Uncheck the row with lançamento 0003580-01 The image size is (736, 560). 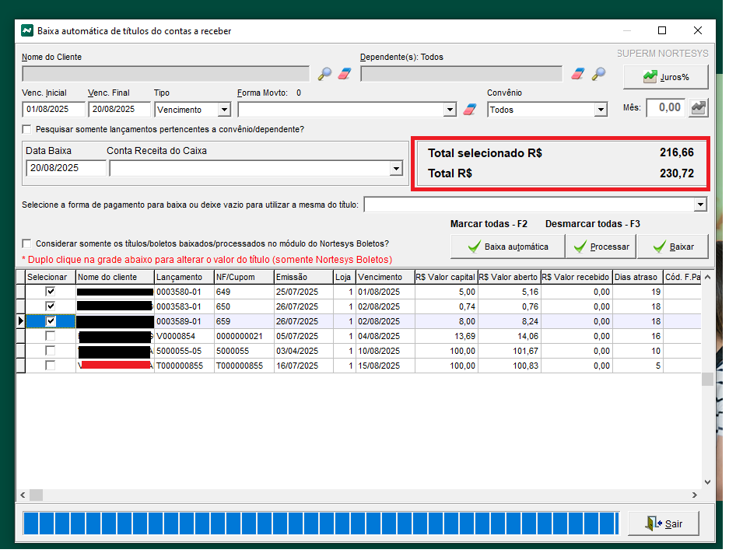pos(51,291)
